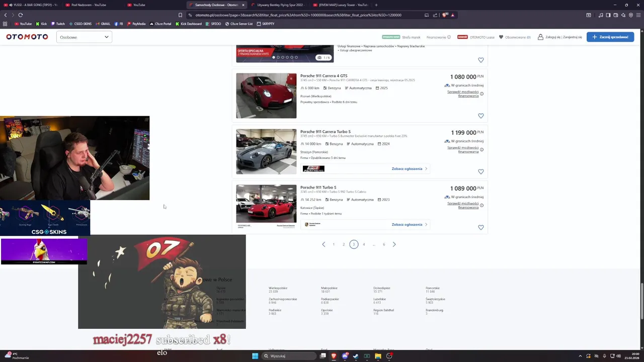Viewport: 644px width, 362px height.
Task: Open YouTube bookmark
Action: coord(23,24)
